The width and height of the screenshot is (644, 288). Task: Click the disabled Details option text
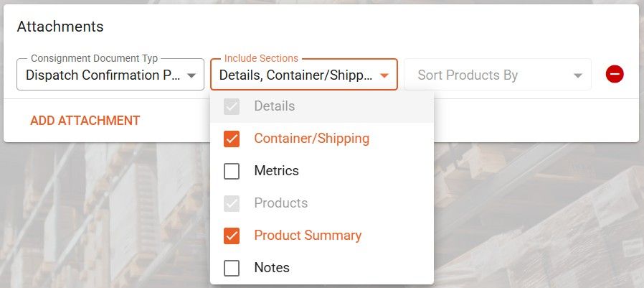click(275, 106)
